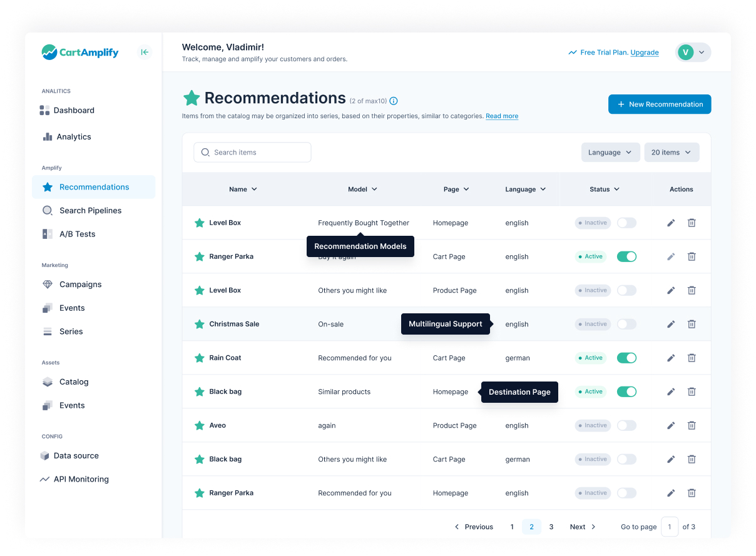
Task: Enable the Christmas Sale status toggle
Action: pyautogui.click(x=626, y=324)
